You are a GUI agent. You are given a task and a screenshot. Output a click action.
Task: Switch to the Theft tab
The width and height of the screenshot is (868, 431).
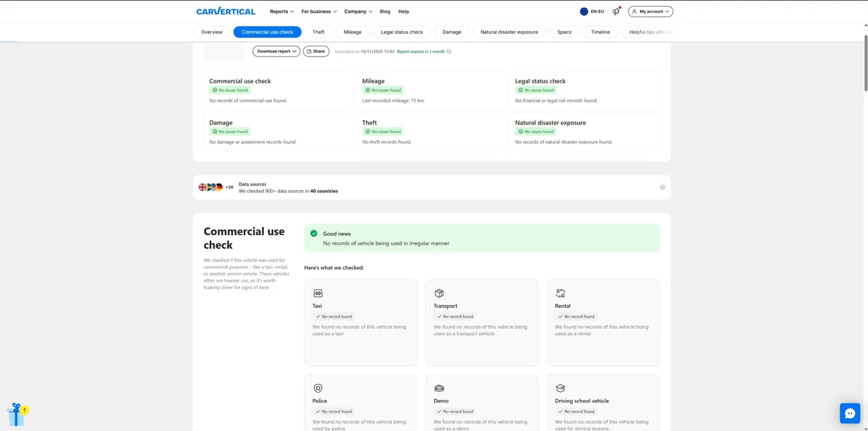pyautogui.click(x=318, y=32)
